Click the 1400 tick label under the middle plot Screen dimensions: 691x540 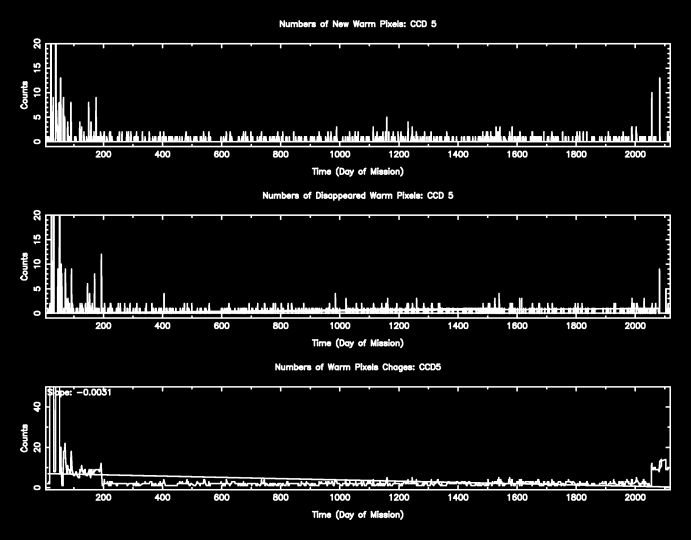click(x=458, y=328)
